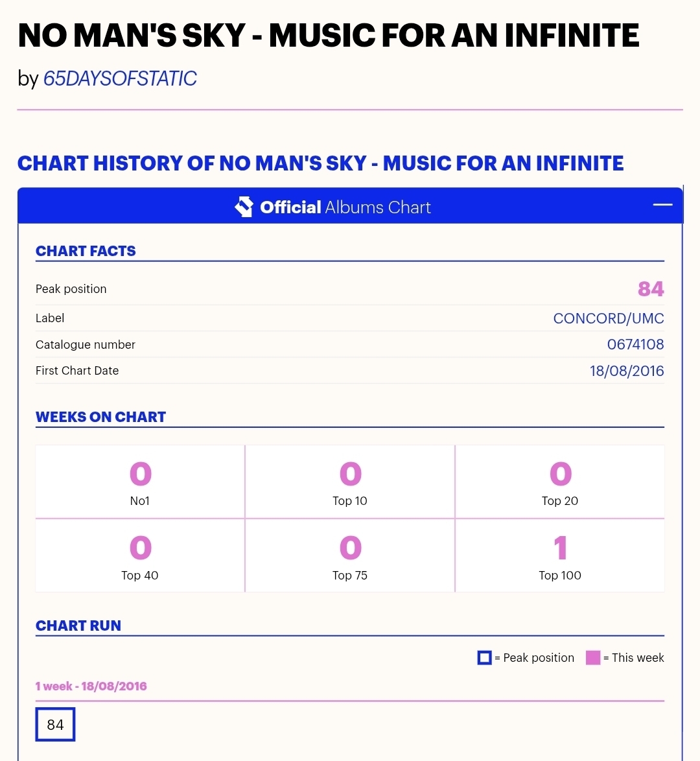Click the catalogue number 0674108

coord(635,344)
